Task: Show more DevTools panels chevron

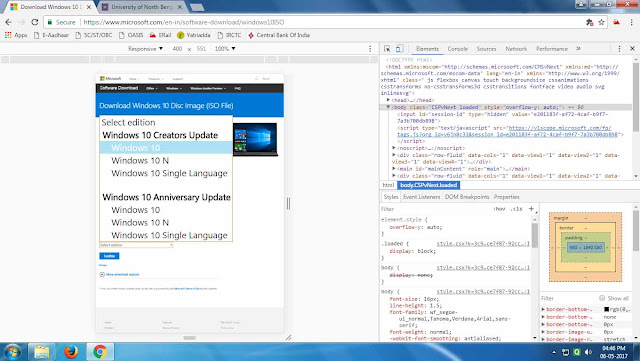Action: coord(578,49)
